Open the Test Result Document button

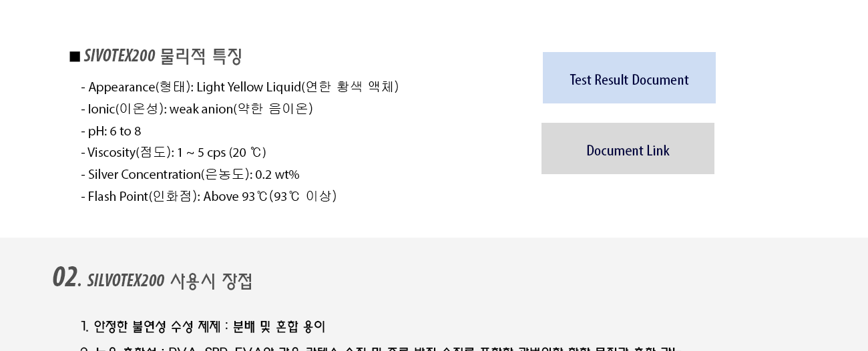coord(629,78)
